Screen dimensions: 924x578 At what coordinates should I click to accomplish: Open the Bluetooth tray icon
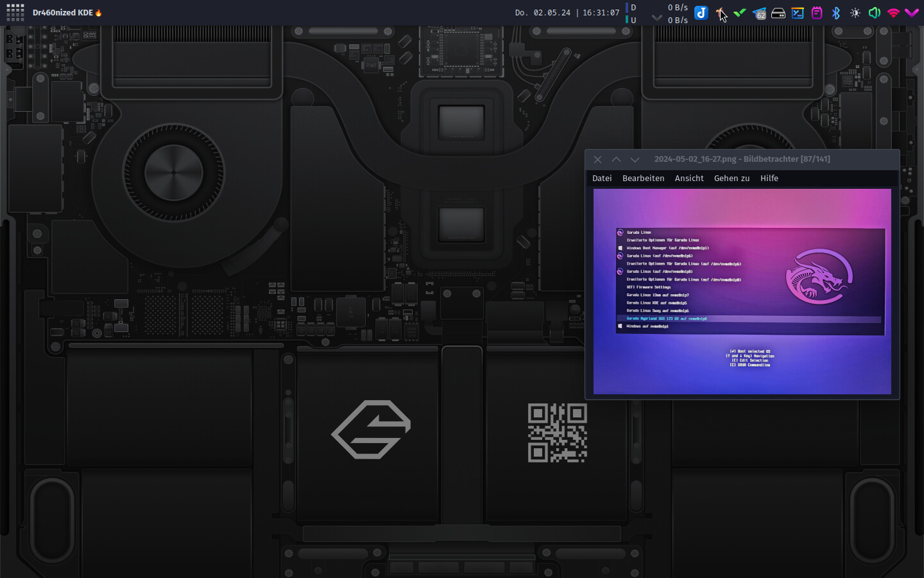tap(836, 13)
